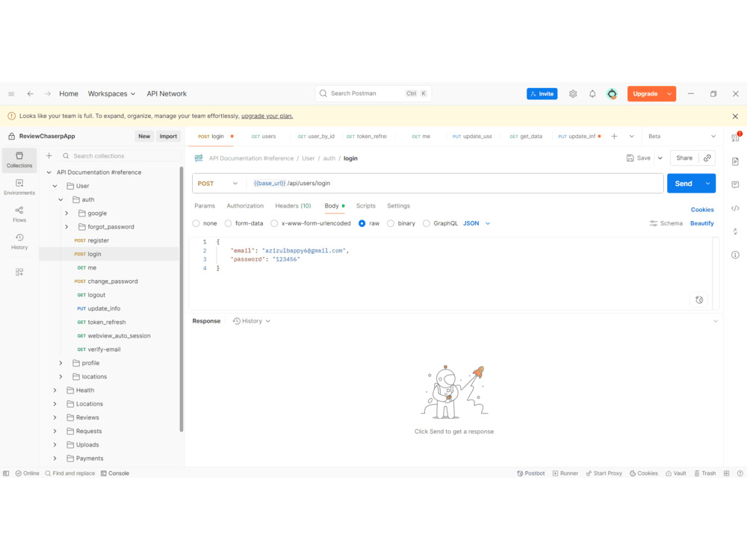Open the user avatar menu
The height and width of the screenshot is (560, 747).
(x=612, y=94)
